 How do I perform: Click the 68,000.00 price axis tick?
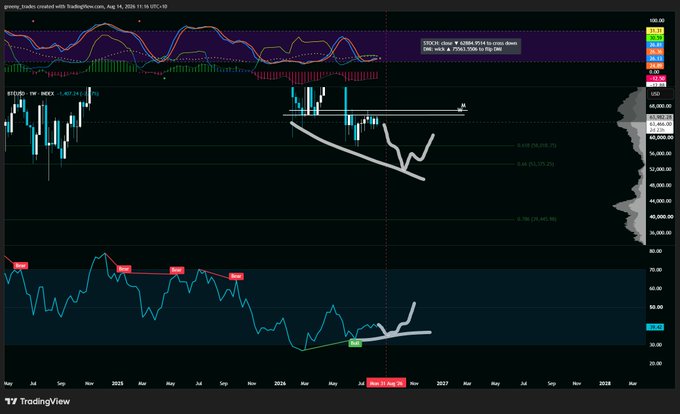tap(660, 106)
